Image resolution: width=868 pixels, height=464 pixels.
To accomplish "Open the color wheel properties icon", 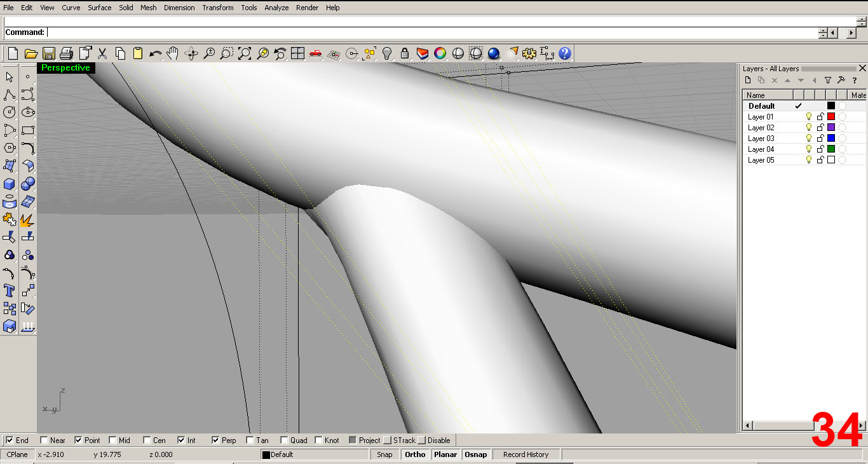I will (x=440, y=53).
